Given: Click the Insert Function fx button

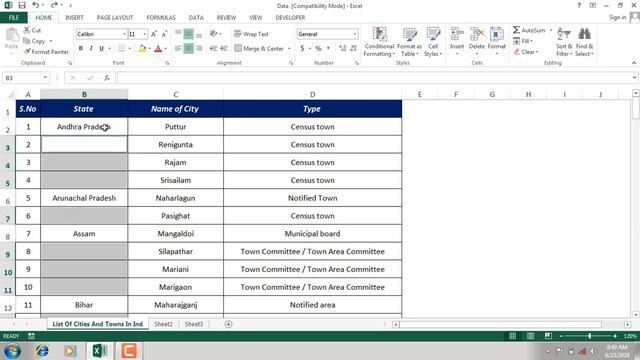Looking at the screenshot, I should pyautogui.click(x=107, y=78).
